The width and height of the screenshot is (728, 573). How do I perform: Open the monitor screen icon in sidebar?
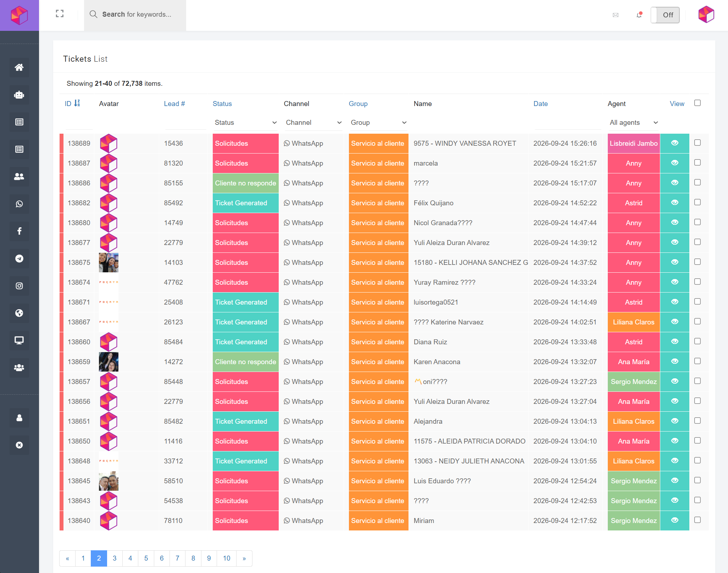coord(19,340)
